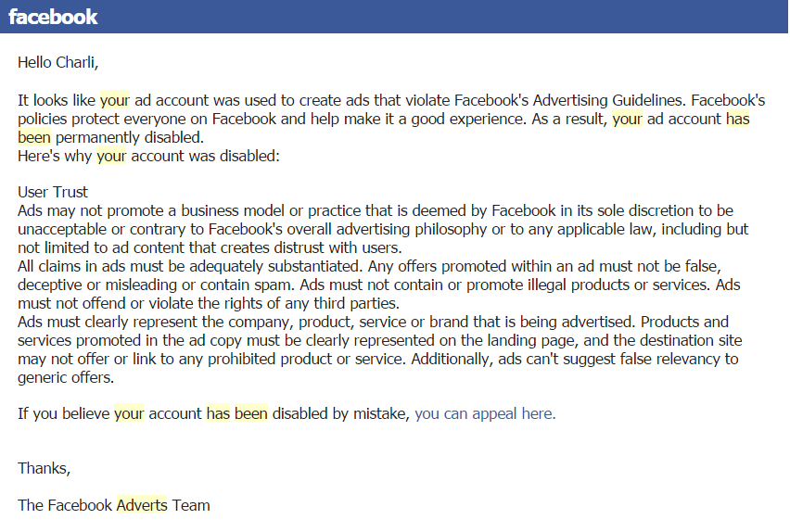The height and width of the screenshot is (532, 790).
Task: Click highlighted 'your' after 'It looks like'
Action: [115, 100]
